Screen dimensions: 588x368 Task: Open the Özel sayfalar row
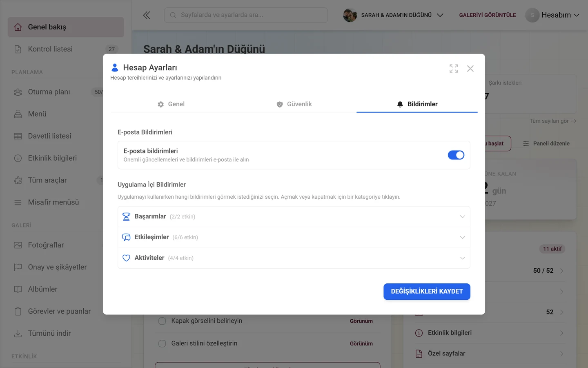tap(490, 354)
